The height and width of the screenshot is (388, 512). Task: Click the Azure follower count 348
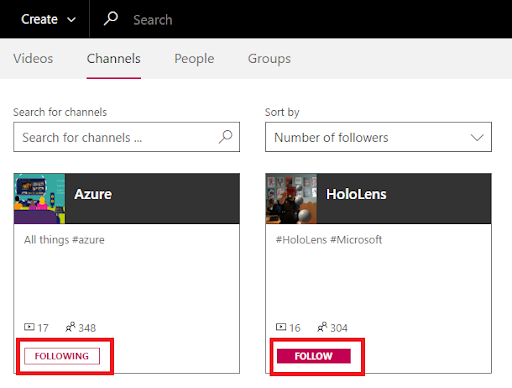point(87,328)
